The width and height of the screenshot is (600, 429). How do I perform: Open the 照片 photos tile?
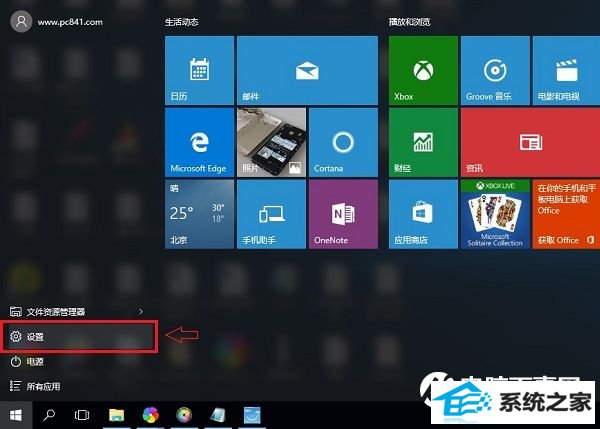271,142
